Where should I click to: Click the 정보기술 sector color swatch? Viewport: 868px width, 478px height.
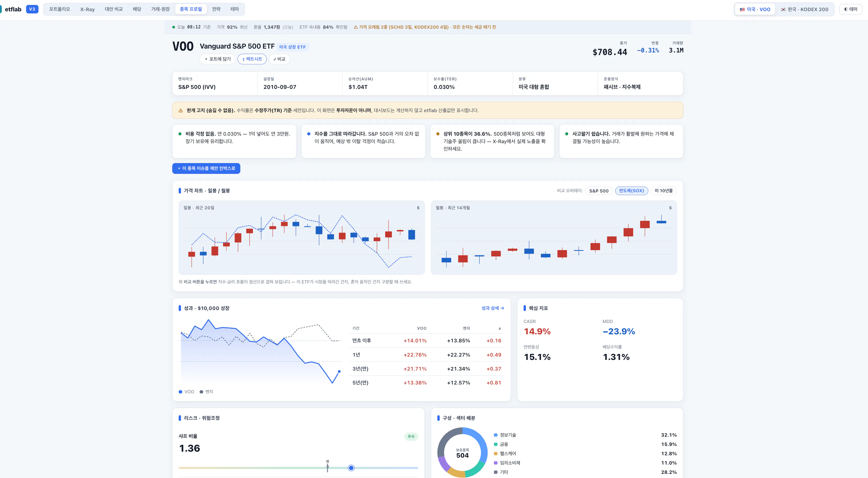496,435
